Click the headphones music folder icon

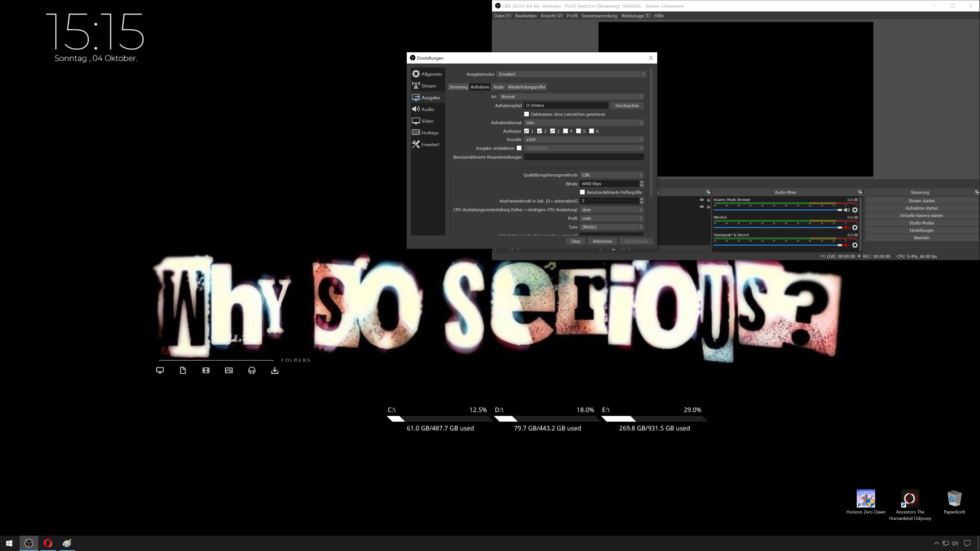pos(252,370)
